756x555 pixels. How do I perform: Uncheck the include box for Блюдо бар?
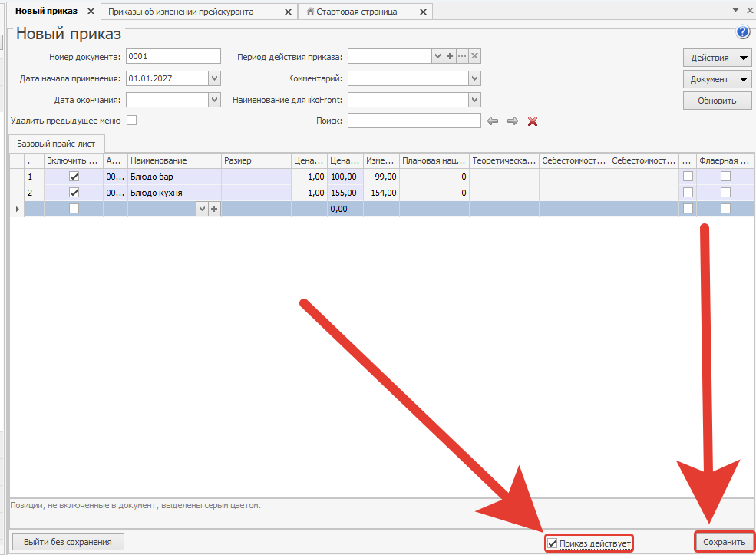[x=74, y=177]
